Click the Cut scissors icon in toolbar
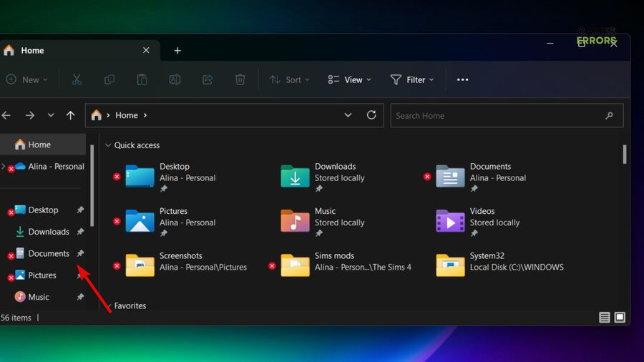This screenshot has width=644, height=362. click(x=77, y=79)
